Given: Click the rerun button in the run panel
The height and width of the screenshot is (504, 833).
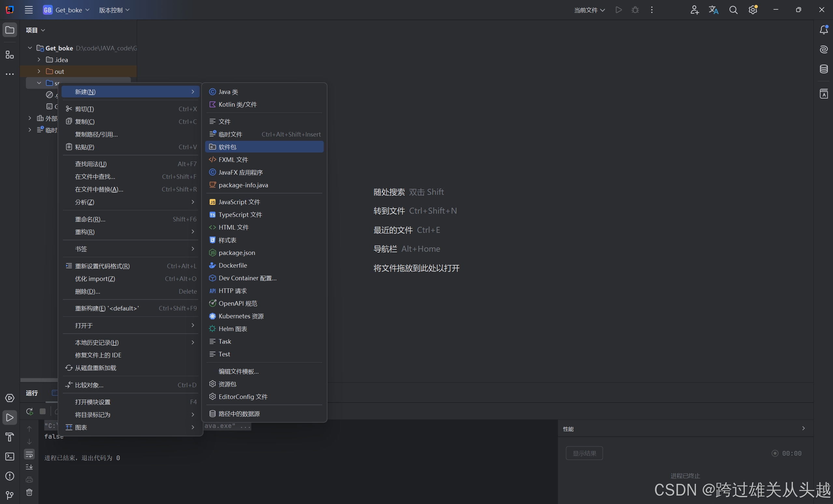Looking at the screenshot, I should click(29, 411).
